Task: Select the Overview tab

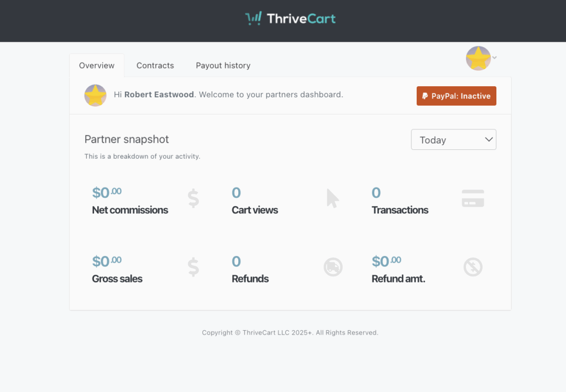Action: [97, 65]
